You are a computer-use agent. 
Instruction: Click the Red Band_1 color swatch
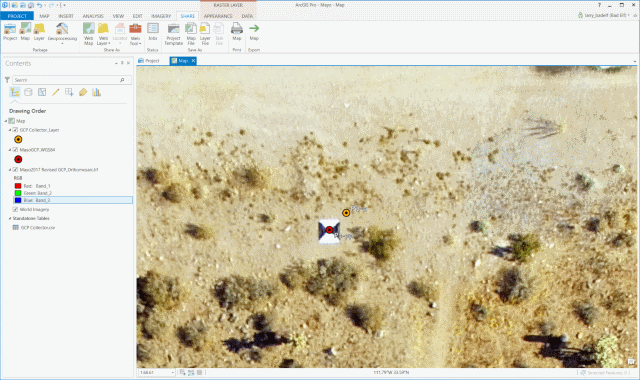(18, 186)
